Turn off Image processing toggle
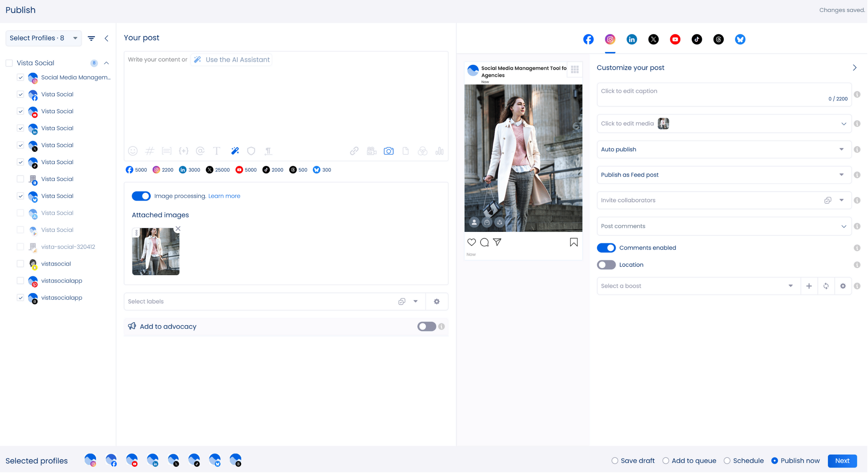The image size is (868, 473). 141,196
